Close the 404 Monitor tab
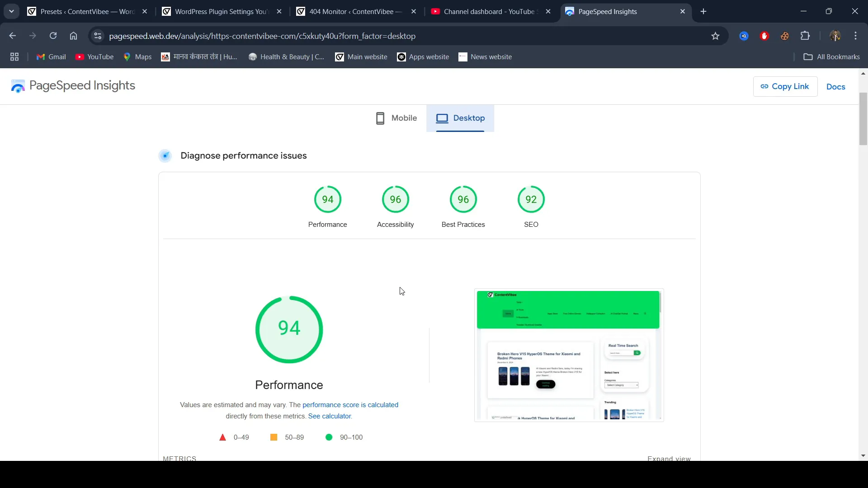This screenshot has width=868, height=488. pos(414,11)
